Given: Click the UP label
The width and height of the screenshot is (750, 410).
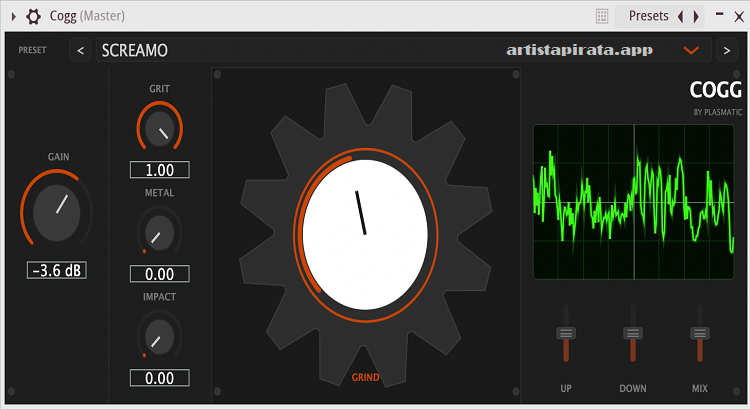Looking at the screenshot, I should click(x=566, y=388).
